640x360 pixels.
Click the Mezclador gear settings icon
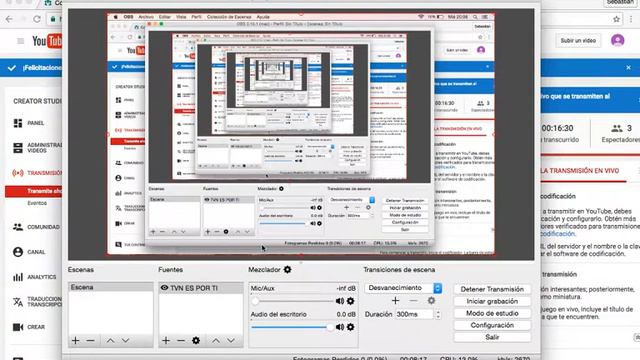click(x=287, y=269)
